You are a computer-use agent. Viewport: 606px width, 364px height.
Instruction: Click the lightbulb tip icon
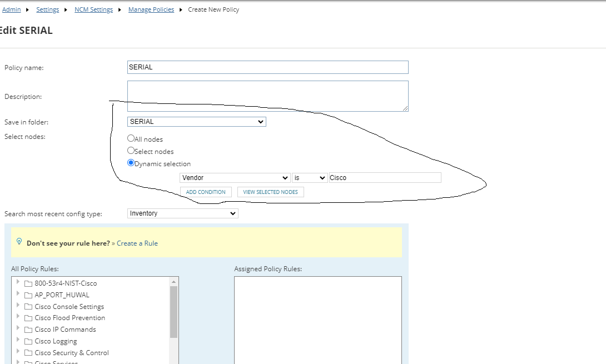pos(19,242)
